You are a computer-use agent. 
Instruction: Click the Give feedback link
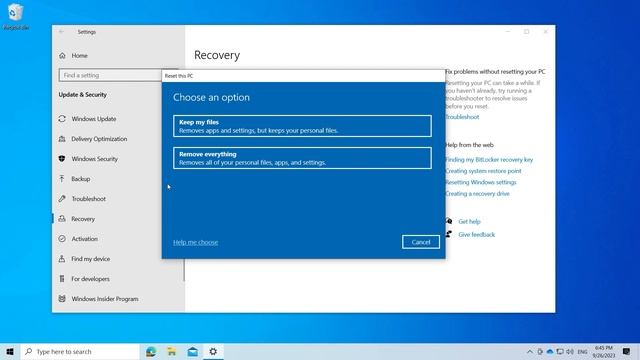476,235
